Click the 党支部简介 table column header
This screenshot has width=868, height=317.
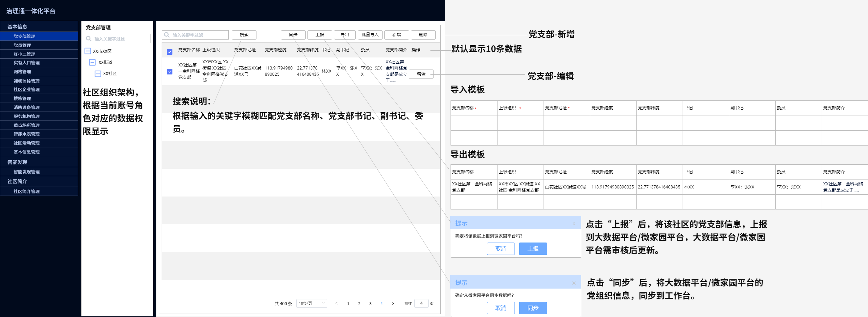(x=396, y=50)
